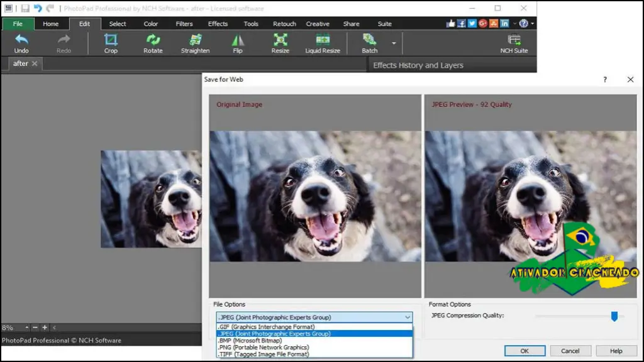Share via the Google Plus icon

pyautogui.click(x=482, y=23)
